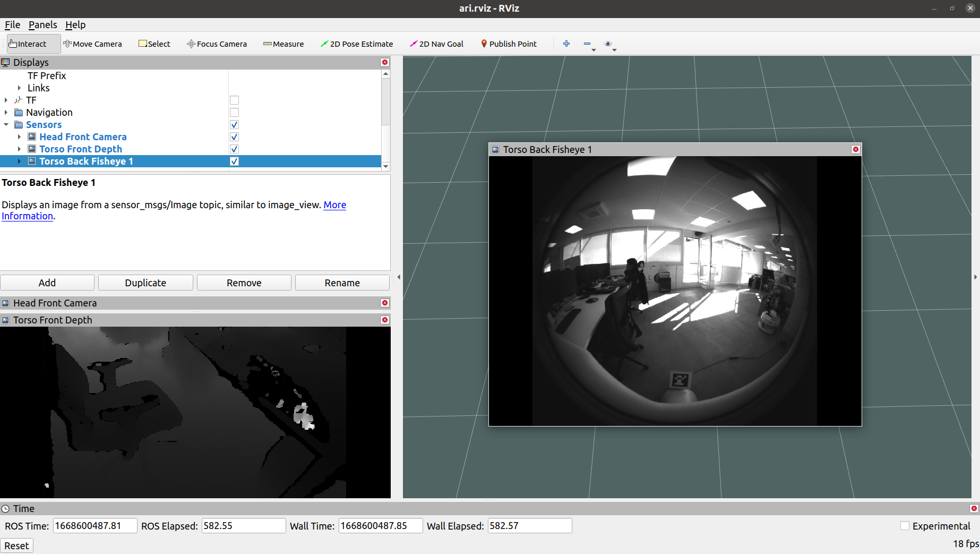
Task: Click the Add display button
Action: coord(47,283)
